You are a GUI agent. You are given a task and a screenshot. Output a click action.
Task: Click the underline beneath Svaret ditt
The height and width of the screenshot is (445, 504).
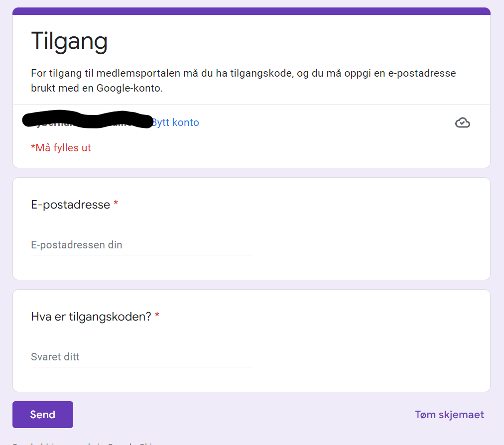tap(141, 367)
